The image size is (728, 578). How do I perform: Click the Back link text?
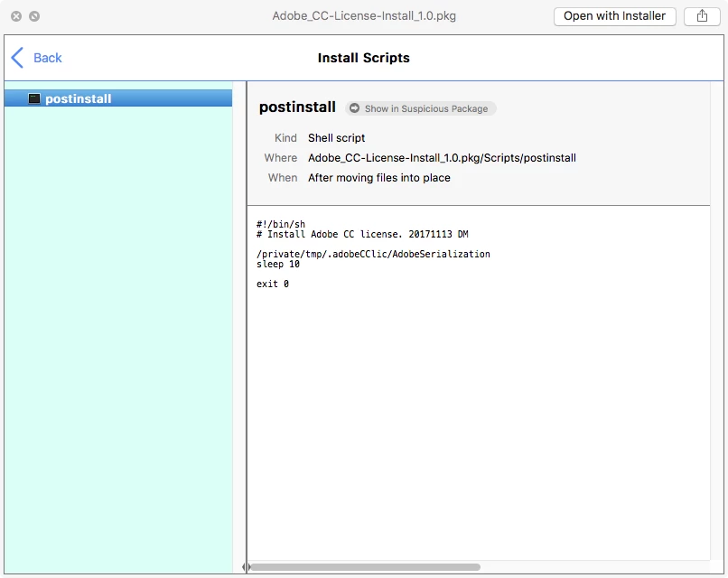pyautogui.click(x=47, y=58)
